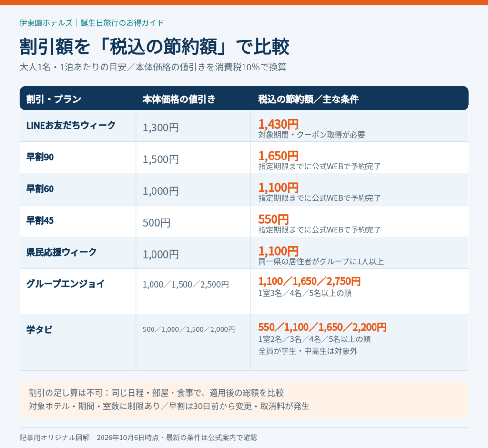Click the footer 記事用オリジナル図解 date note
The height and width of the screenshot is (448, 488).
click(x=138, y=438)
